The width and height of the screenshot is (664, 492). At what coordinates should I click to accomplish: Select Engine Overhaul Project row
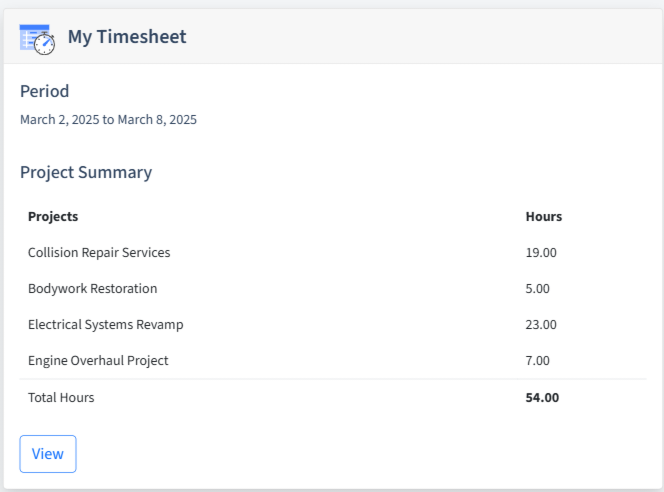tap(333, 360)
